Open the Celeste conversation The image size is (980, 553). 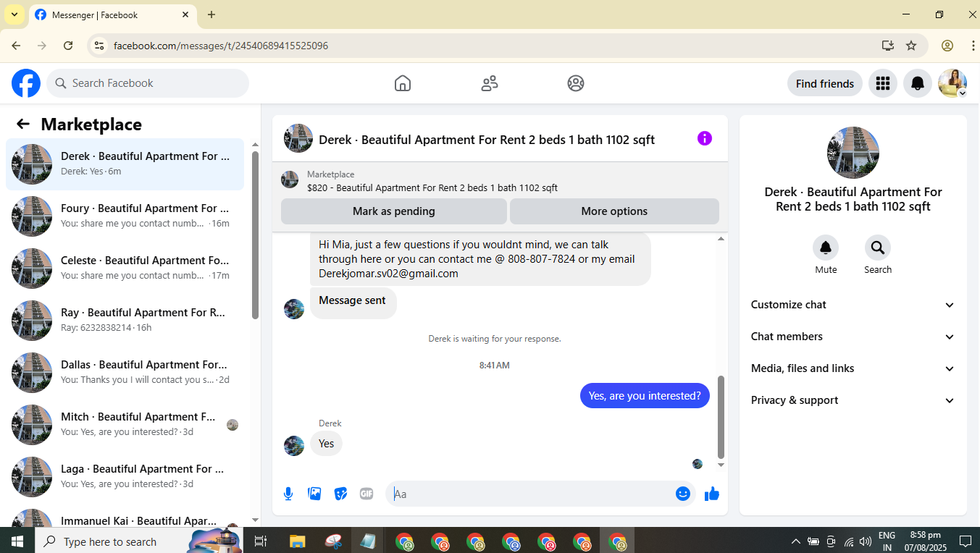(x=125, y=269)
